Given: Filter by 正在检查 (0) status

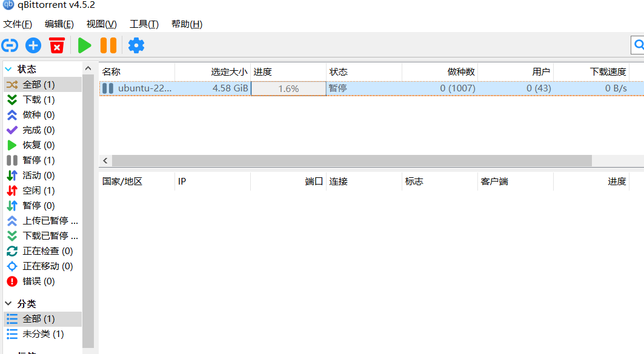Looking at the screenshot, I should 43,251.
